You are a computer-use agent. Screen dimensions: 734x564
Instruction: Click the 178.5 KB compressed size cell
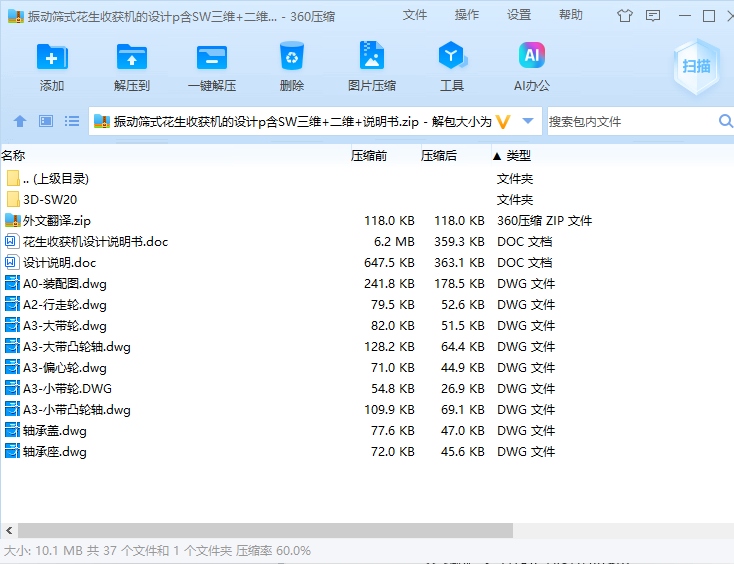point(459,284)
